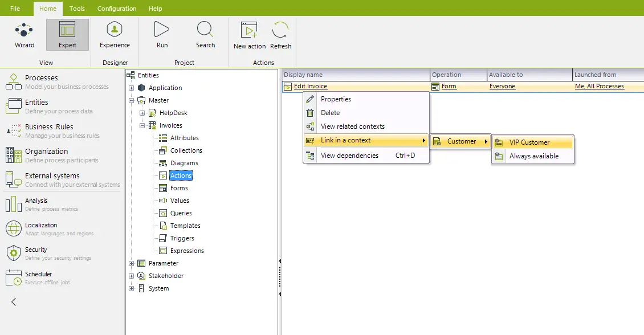
Task: Switch to Expert view
Action: pyautogui.click(x=67, y=35)
